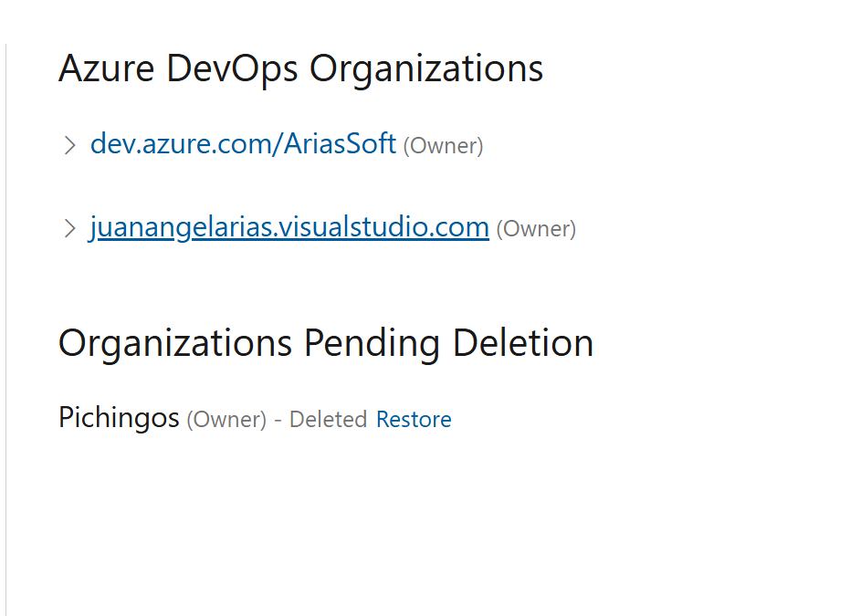
Task: Click the vertical divider line at left edge
Action: click(x=6, y=329)
